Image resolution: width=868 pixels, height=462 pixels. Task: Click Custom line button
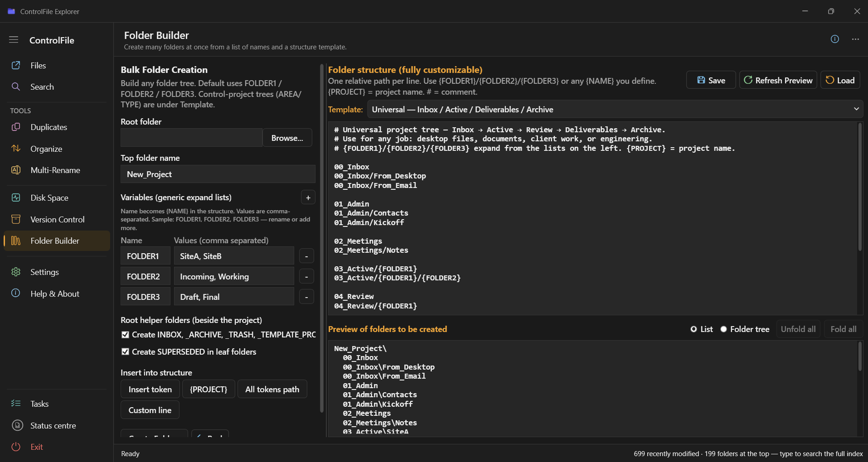[x=150, y=410]
